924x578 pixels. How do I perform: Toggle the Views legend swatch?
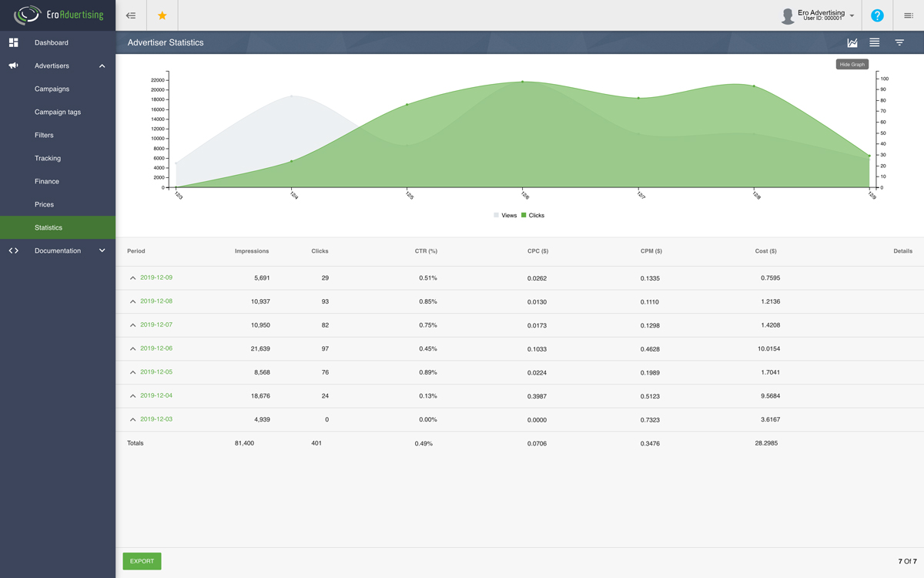point(497,216)
